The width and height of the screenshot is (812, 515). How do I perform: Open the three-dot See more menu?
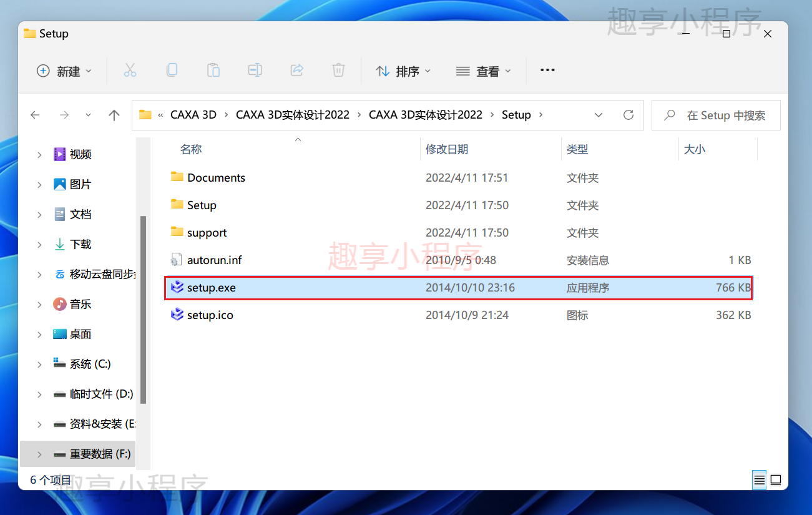(547, 71)
